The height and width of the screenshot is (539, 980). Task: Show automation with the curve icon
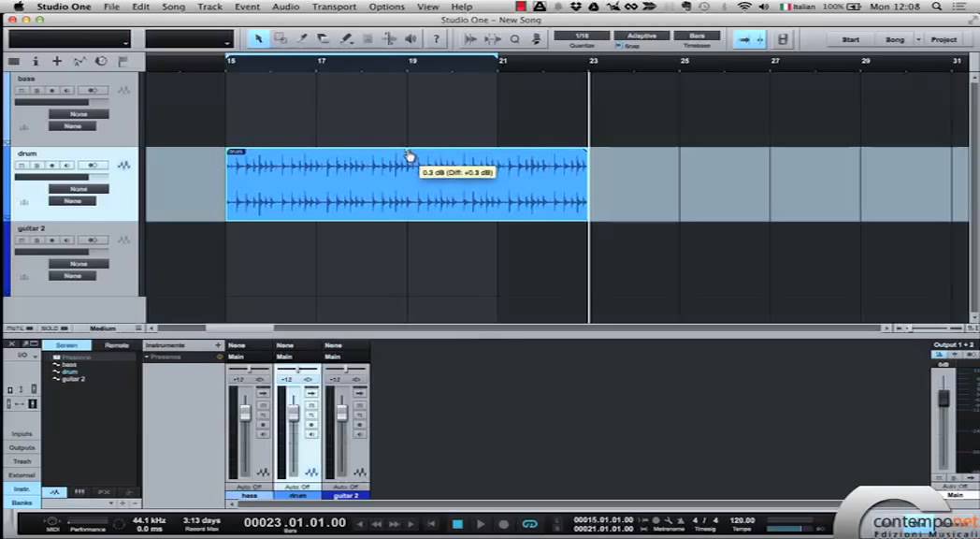click(79, 61)
